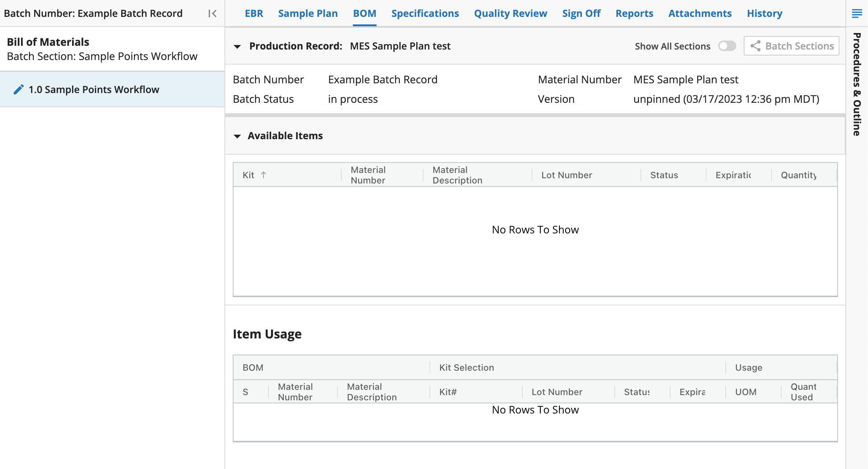Click the 'in process' batch status value
868x469 pixels.
(x=353, y=99)
